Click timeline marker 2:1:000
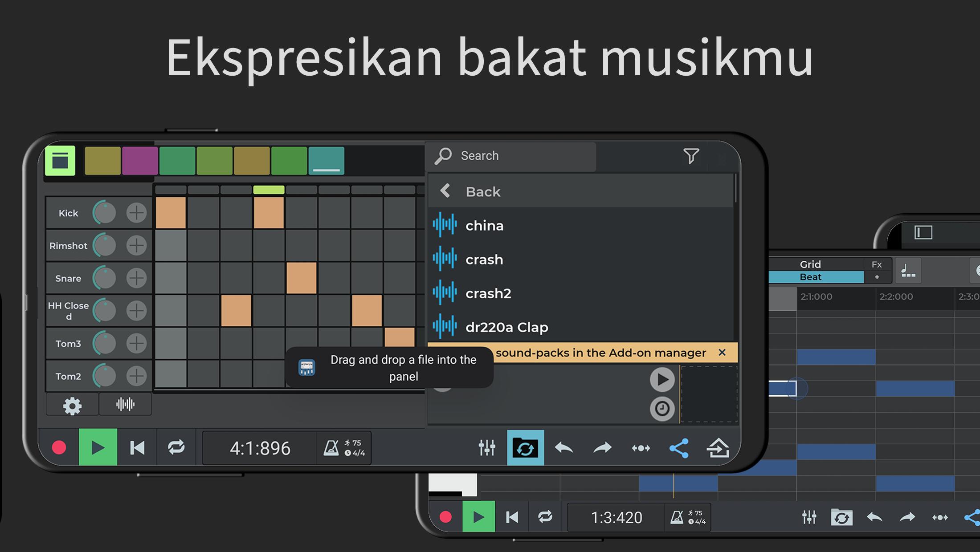The height and width of the screenshot is (552, 980). coord(816,296)
